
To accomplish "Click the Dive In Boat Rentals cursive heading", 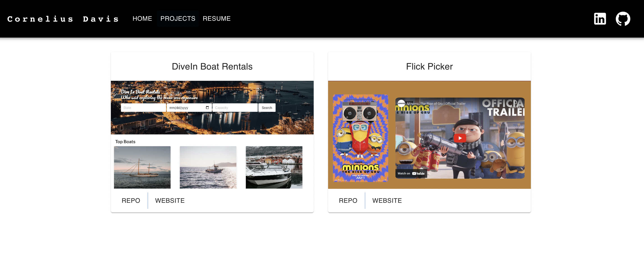I will coord(140,92).
